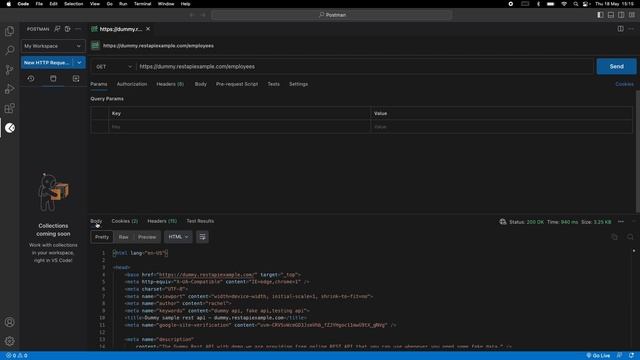Switch to Raw response view
This screenshot has width=640, height=360.
123,237
